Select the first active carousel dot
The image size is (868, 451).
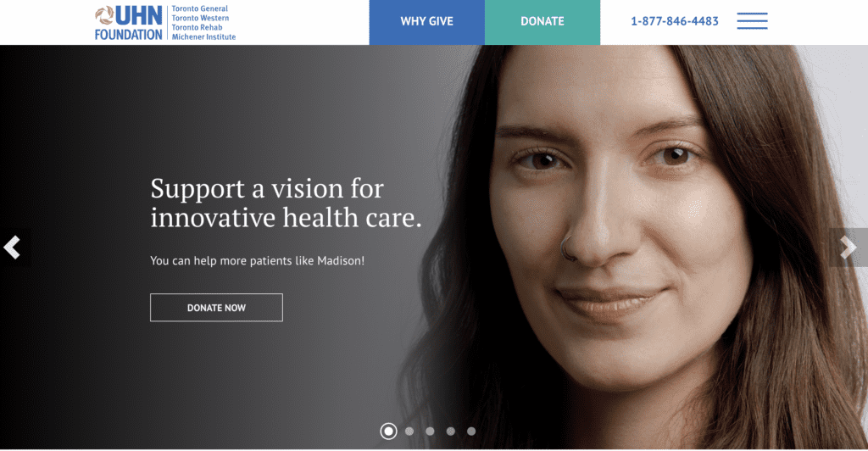(388, 432)
